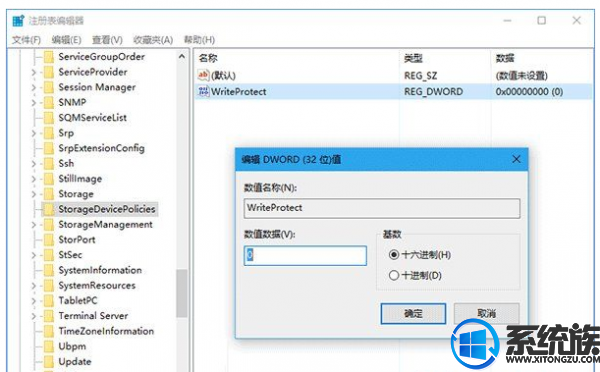The width and height of the screenshot is (600, 372).
Task: Click the StillImage folder icon
Action: pyautogui.click(x=49, y=179)
